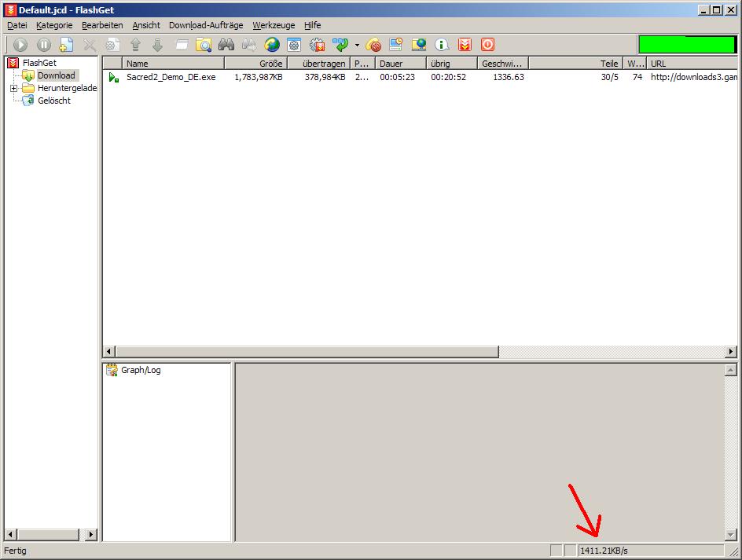The image size is (742, 560).
Task: Click the 1336.63 speed value
Action: click(x=509, y=77)
